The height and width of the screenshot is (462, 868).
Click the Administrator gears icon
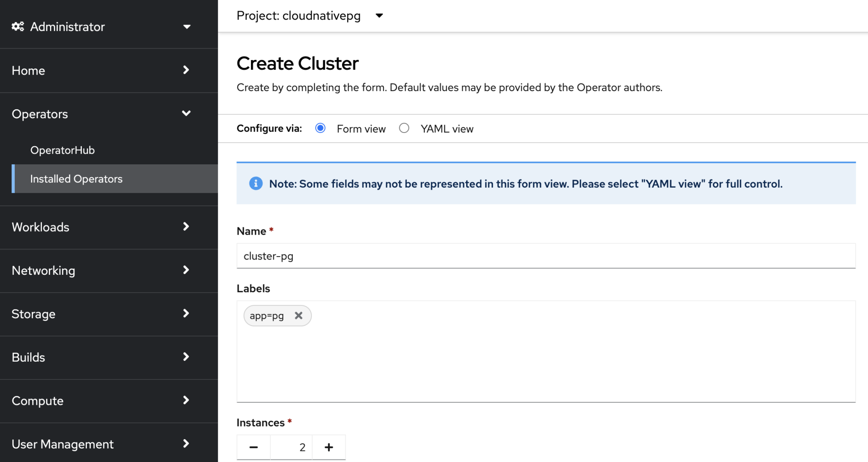[18, 27]
